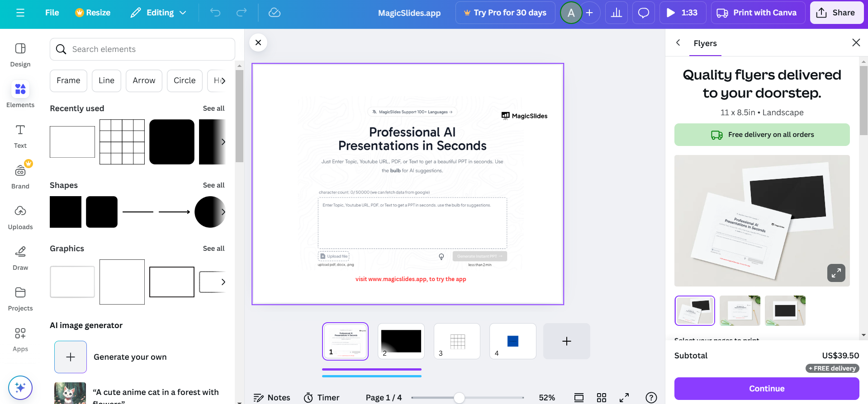This screenshot has height=404, width=868.
Task: Click Try Pro for 30 days
Action: 505,13
